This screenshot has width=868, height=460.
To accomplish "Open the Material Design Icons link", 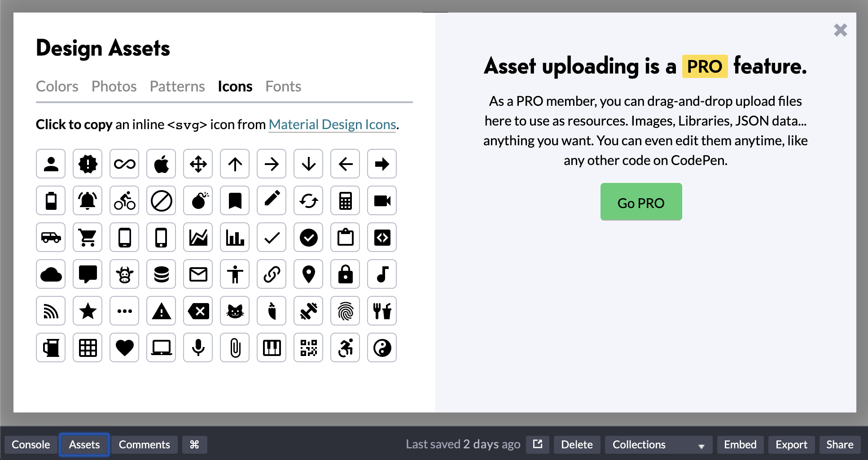I will pyautogui.click(x=332, y=124).
